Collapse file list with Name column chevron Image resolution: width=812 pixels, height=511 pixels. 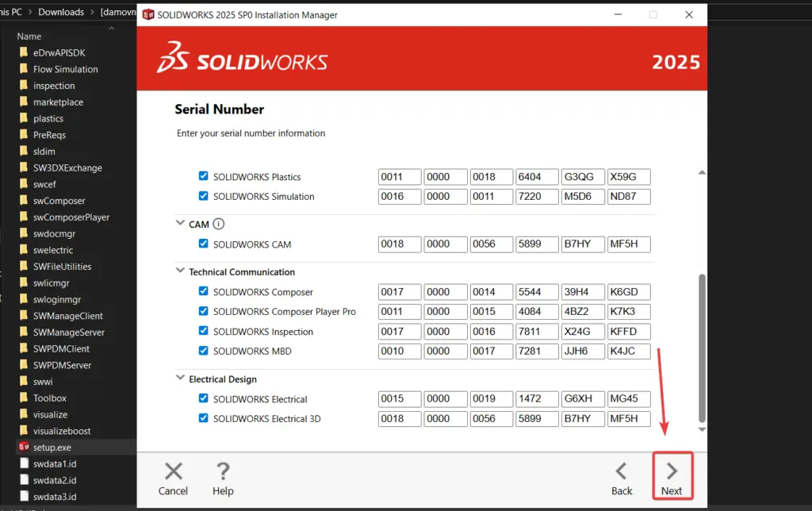(111, 29)
